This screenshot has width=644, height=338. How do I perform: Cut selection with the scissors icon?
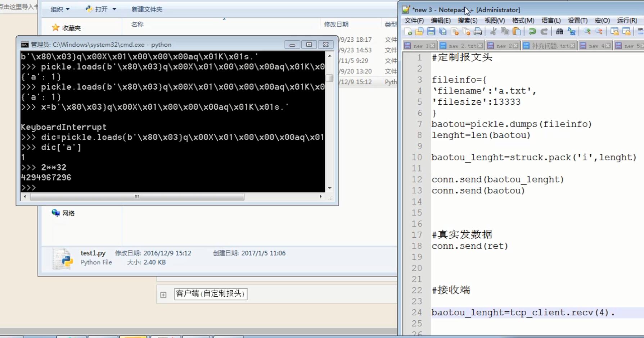tap(493, 32)
